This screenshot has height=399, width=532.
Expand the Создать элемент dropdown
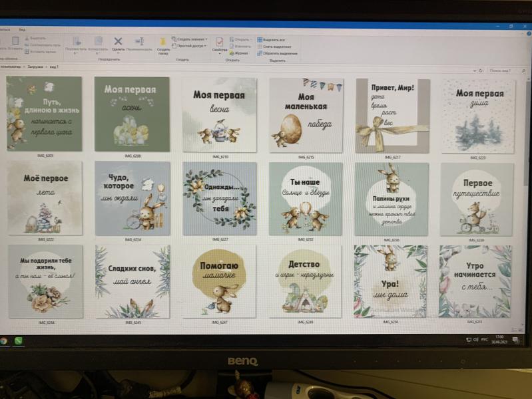coord(191,39)
